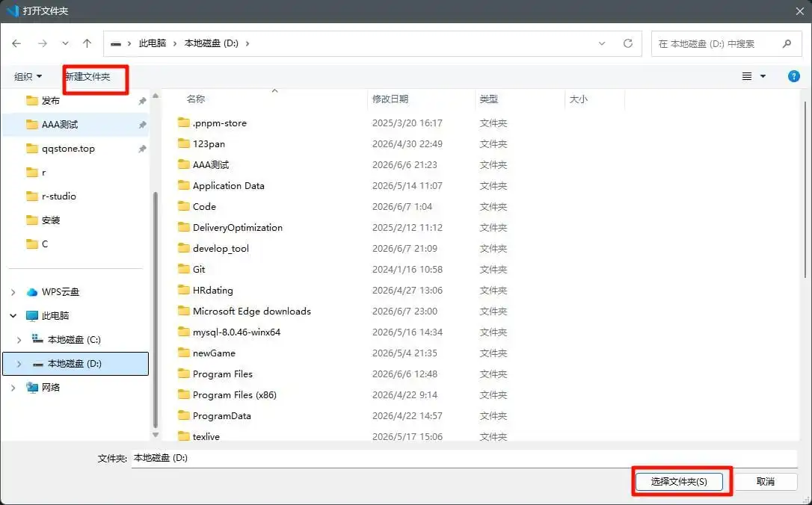
Task: Sort by 大小 column
Action: [579, 99]
